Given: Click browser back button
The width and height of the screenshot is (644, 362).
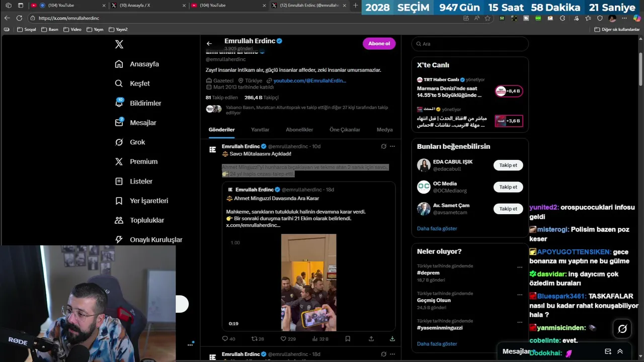Looking at the screenshot, I should (x=7, y=18).
